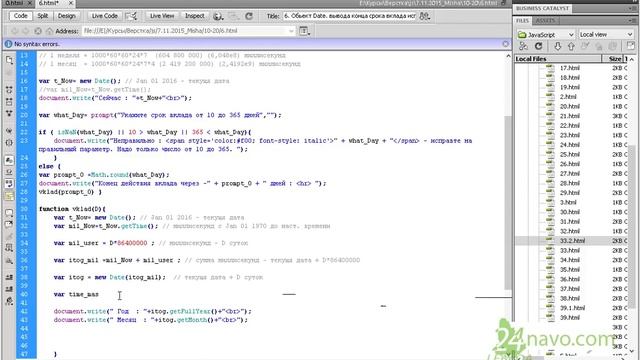This screenshot has height=360, width=640.
Task: Select file 17.html in Files panel
Action: coord(571,68)
